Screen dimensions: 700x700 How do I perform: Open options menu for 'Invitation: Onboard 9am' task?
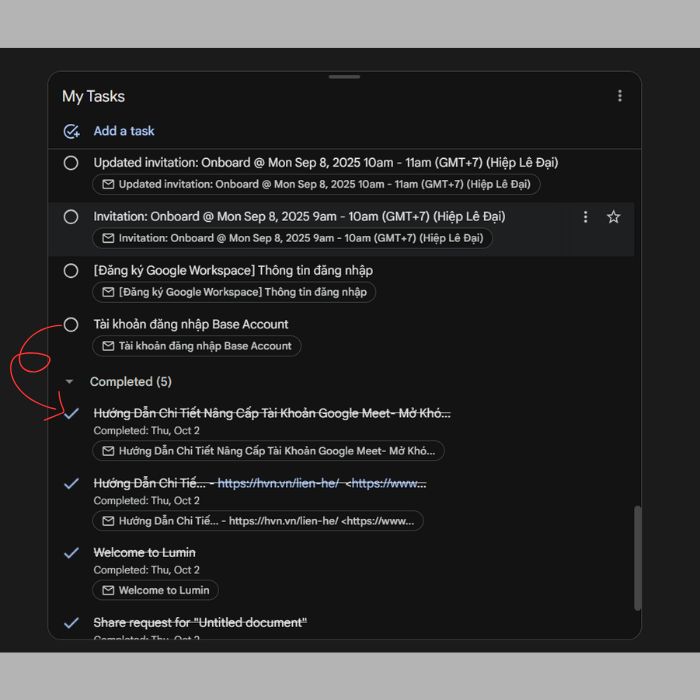(x=585, y=217)
